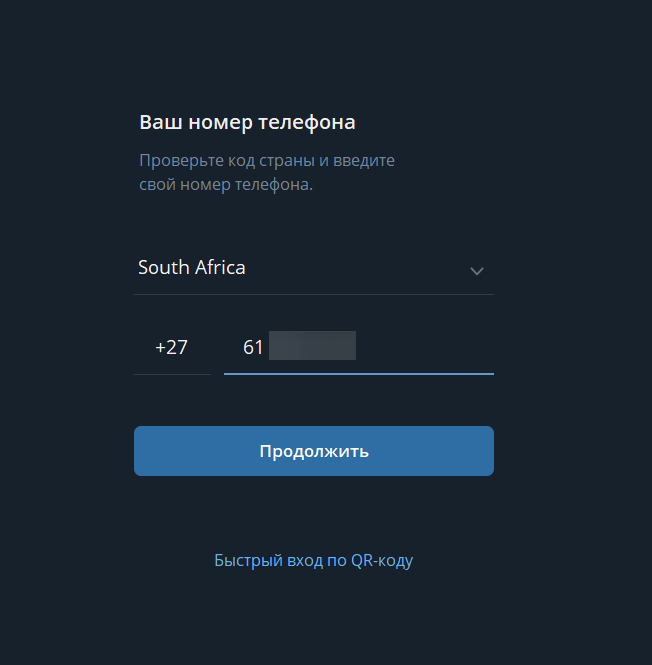Place cursor after digits 61
The image size is (652, 665).
[265, 348]
